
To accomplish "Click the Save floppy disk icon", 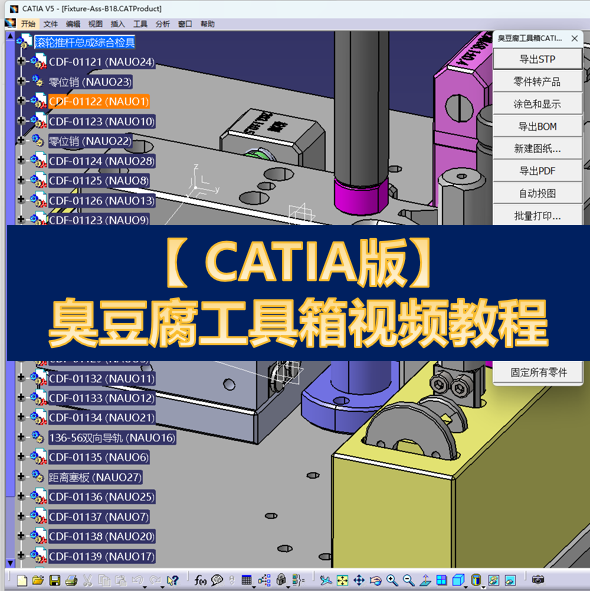I will pyautogui.click(x=55, y=580).
